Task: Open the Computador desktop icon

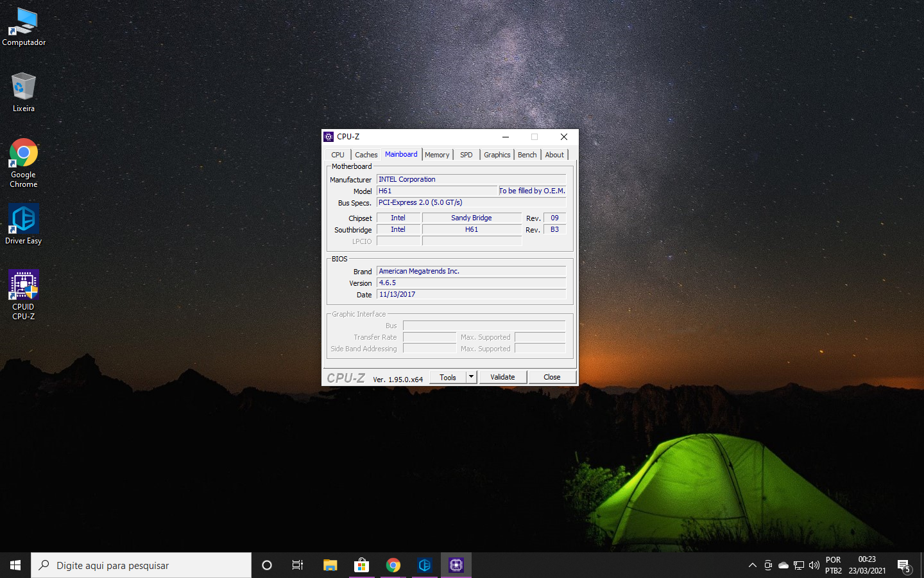Action: coord(24,27)
